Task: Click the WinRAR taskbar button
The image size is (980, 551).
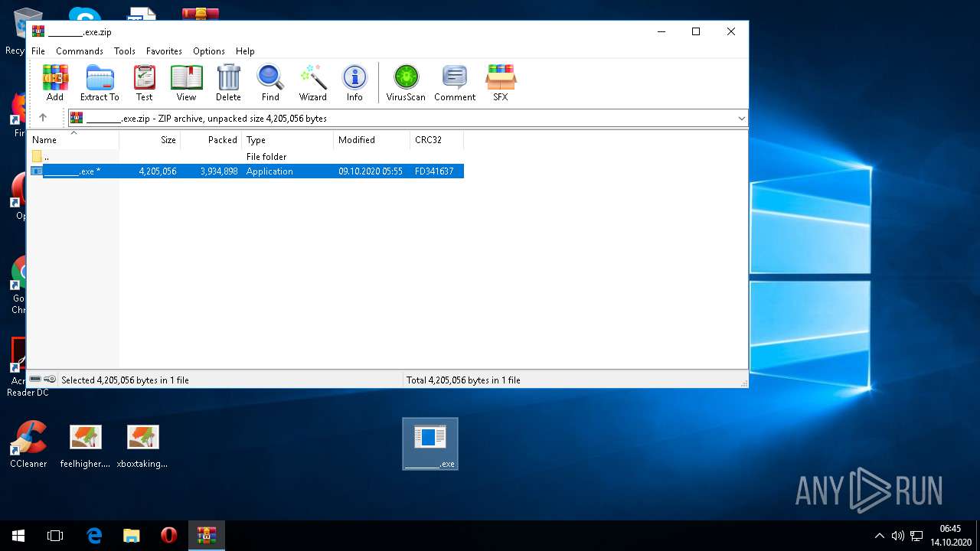Action: click(x=206, y=536)
